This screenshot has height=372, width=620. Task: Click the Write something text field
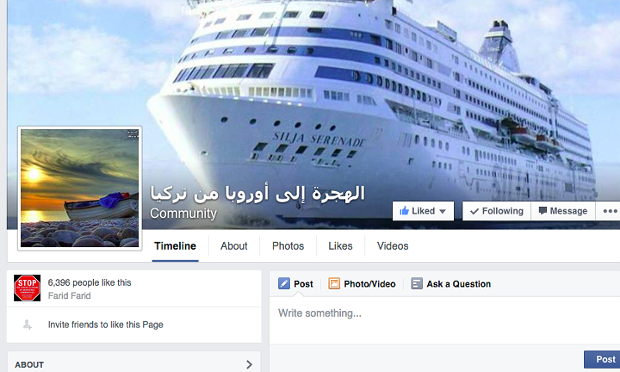pyautogui.click(x=445, y=320)
